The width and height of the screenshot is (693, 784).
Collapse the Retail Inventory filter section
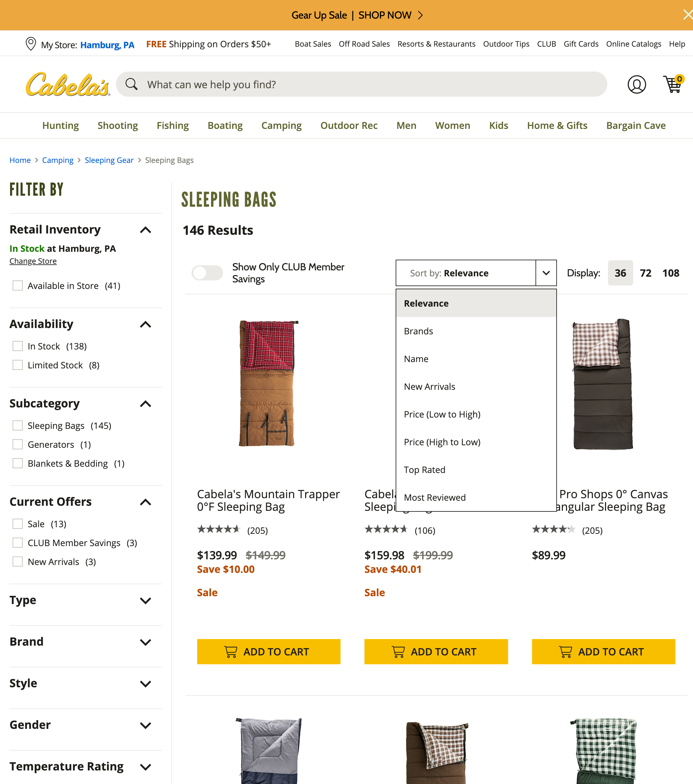[145, 230]
